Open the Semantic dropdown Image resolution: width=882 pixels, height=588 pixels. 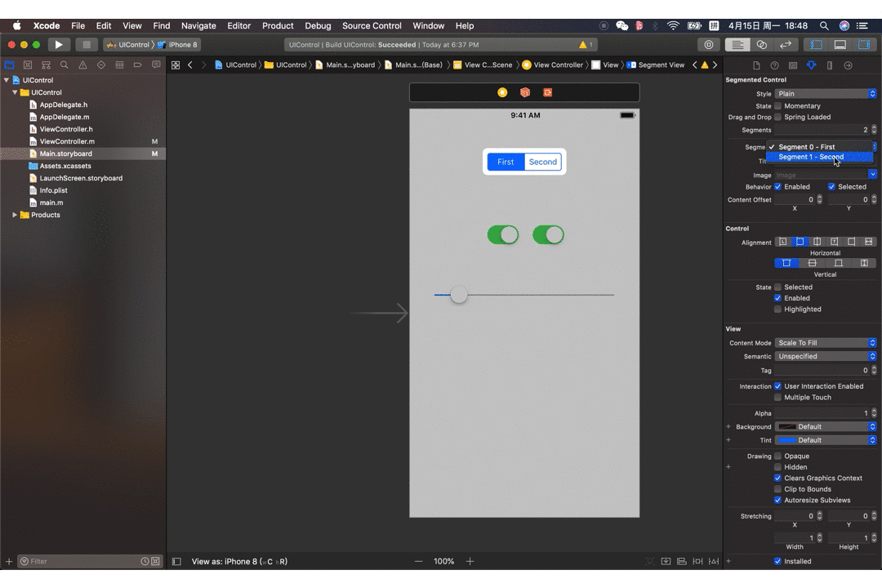point(825,356)
